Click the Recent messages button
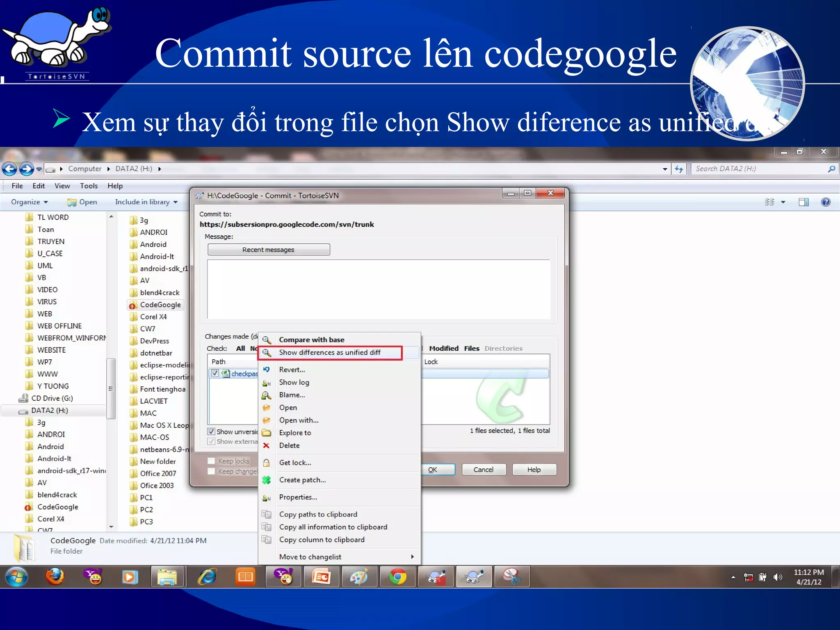 coord(269,249)
